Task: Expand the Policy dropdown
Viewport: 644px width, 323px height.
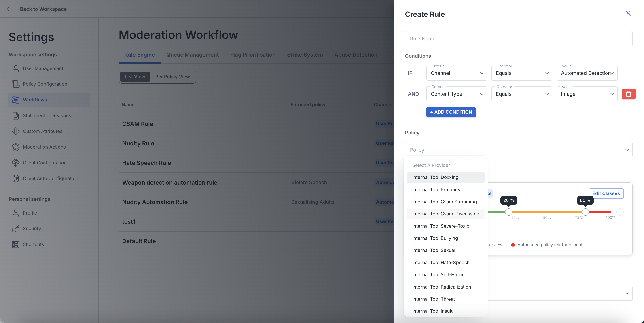Action: click(519, 150)
